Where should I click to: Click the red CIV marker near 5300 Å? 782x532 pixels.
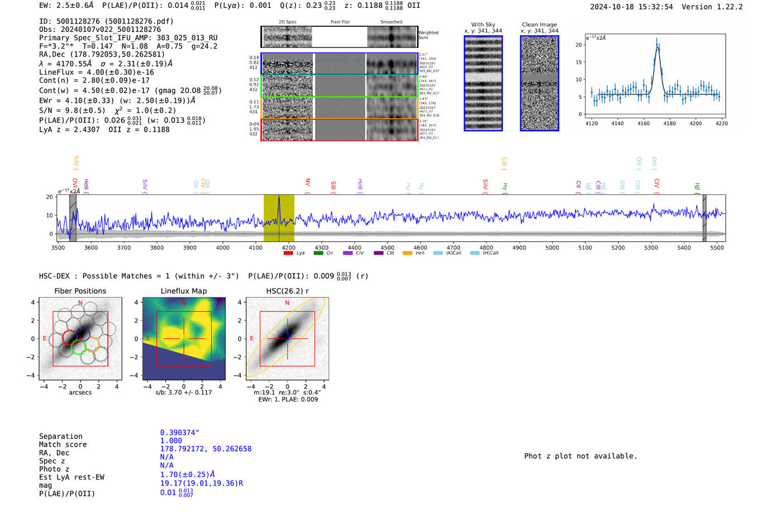coord(657,184)
